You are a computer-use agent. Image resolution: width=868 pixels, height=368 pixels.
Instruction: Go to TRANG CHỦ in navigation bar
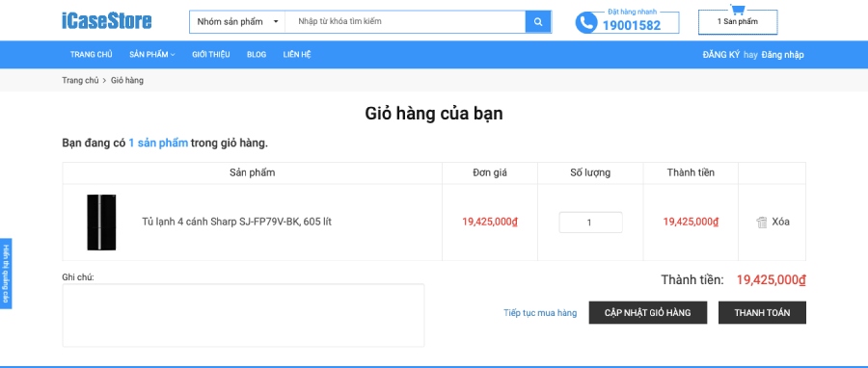(92, 54)
